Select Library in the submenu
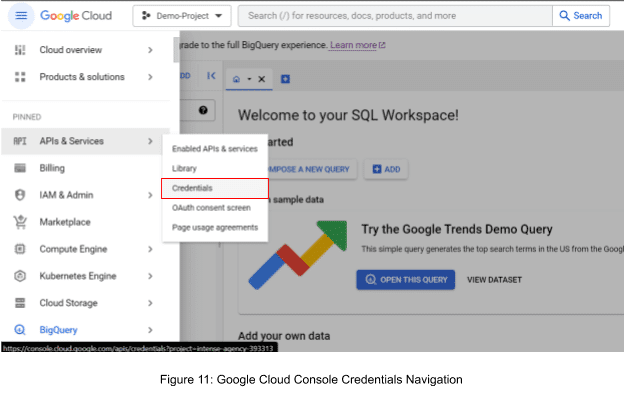 click(215, 168)
